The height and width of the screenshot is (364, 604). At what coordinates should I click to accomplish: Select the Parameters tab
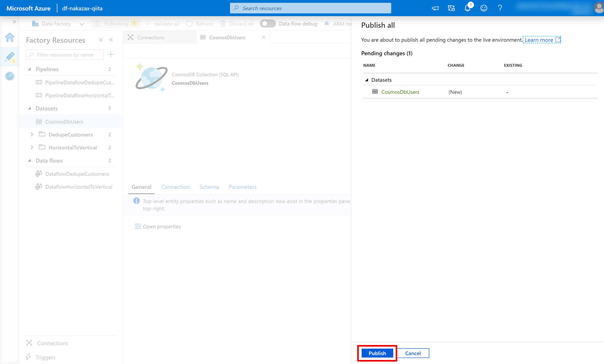coord(243,187)
